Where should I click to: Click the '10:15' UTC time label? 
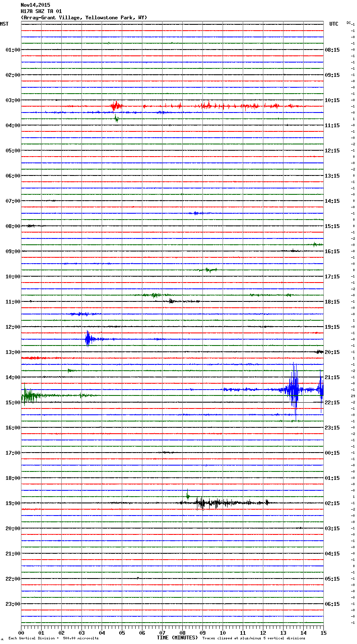(332, 100)
